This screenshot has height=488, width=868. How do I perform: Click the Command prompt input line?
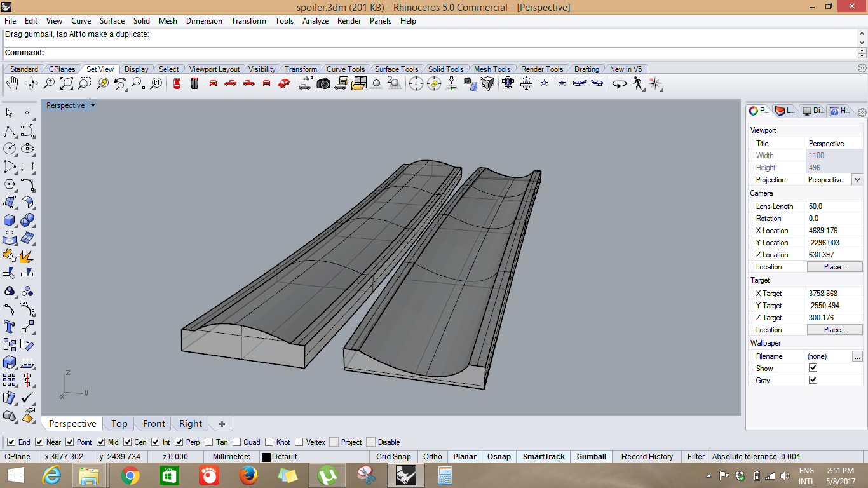(430, 53)
